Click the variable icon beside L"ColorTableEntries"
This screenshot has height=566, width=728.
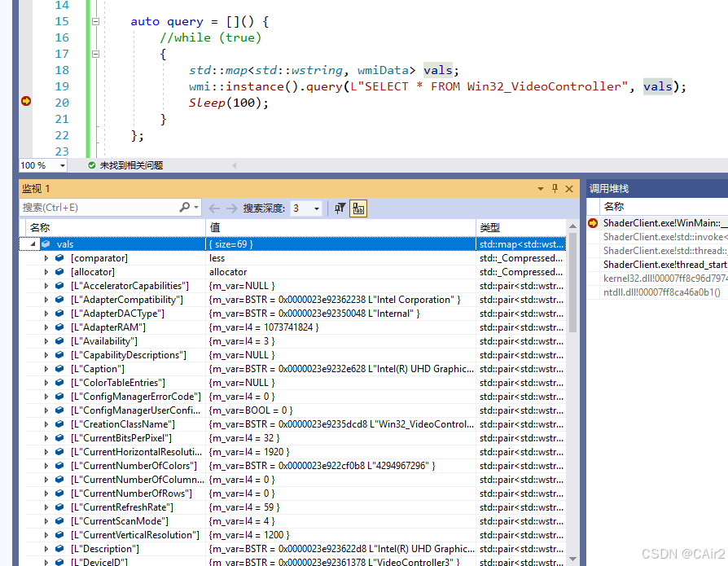pos(59,383)
